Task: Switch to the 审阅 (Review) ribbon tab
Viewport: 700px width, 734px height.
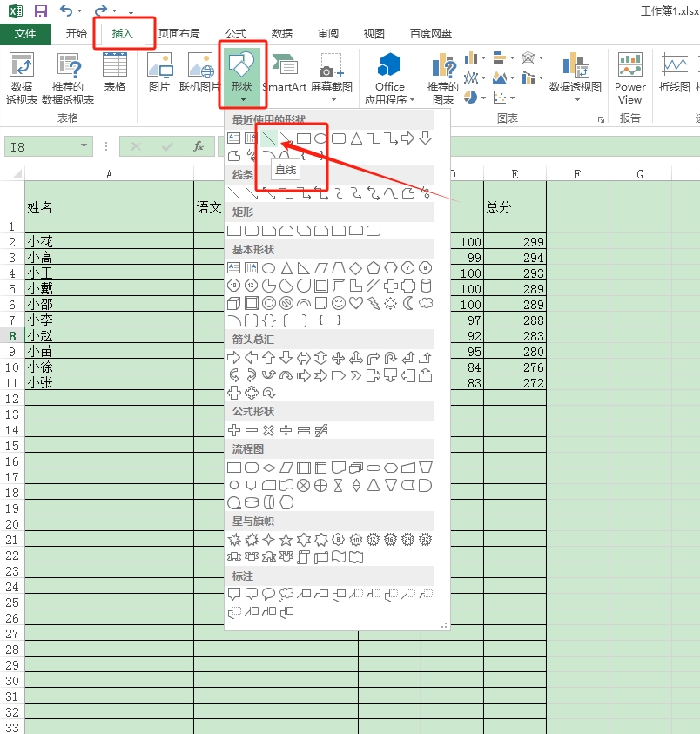Action: 327,34
